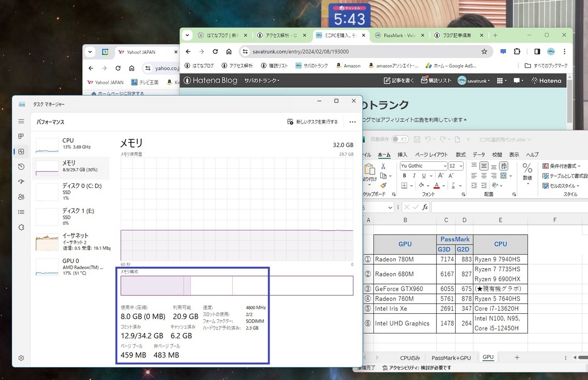This screenshot has height=380, width=588.
Task: Apply Bold formatting in Excel
Action: [x=404, y=176]
